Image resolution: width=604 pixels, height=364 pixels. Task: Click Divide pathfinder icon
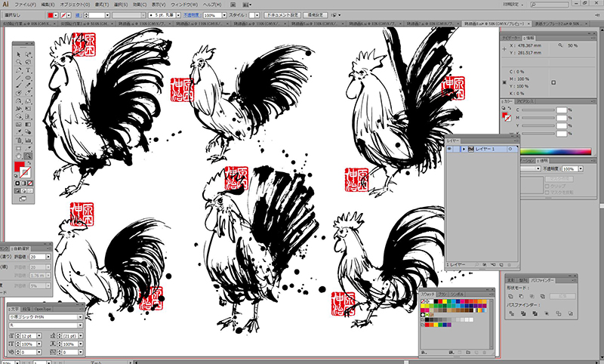pos(512,313)
